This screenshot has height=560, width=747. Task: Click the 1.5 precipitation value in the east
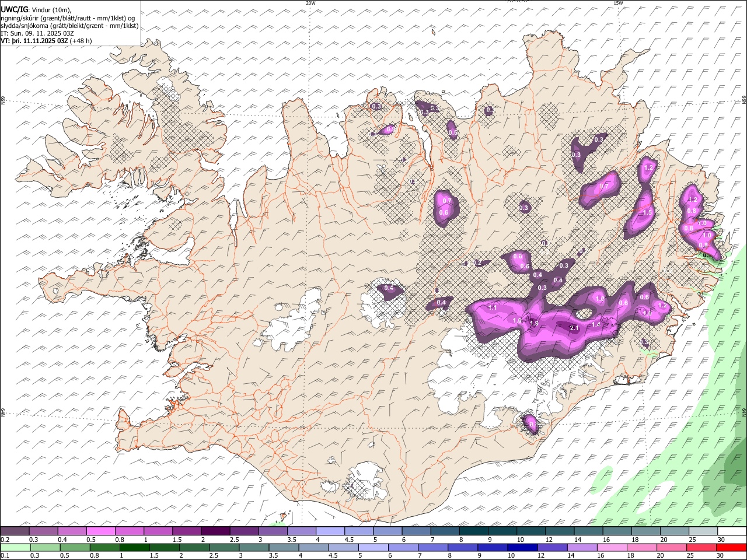pos(647,213)
